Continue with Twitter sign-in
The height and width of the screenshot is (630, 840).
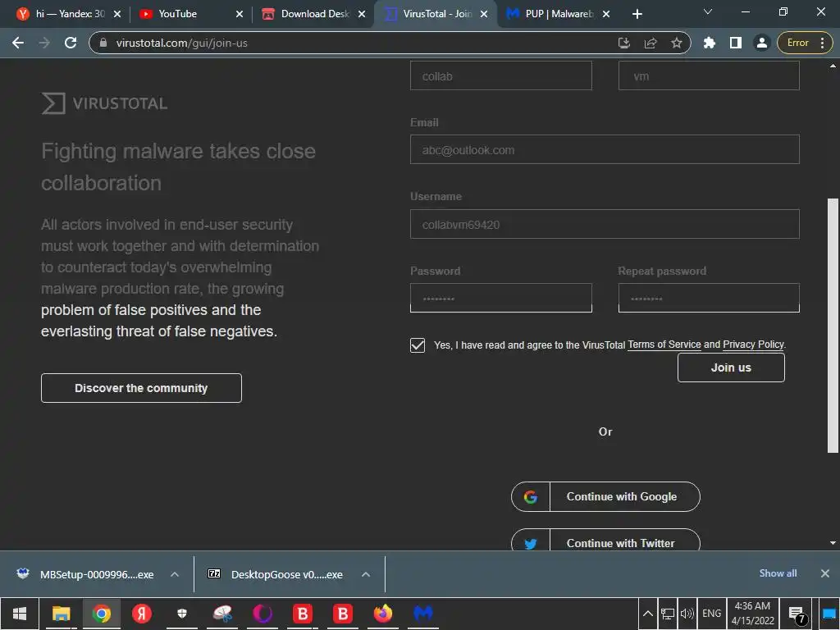605,540
